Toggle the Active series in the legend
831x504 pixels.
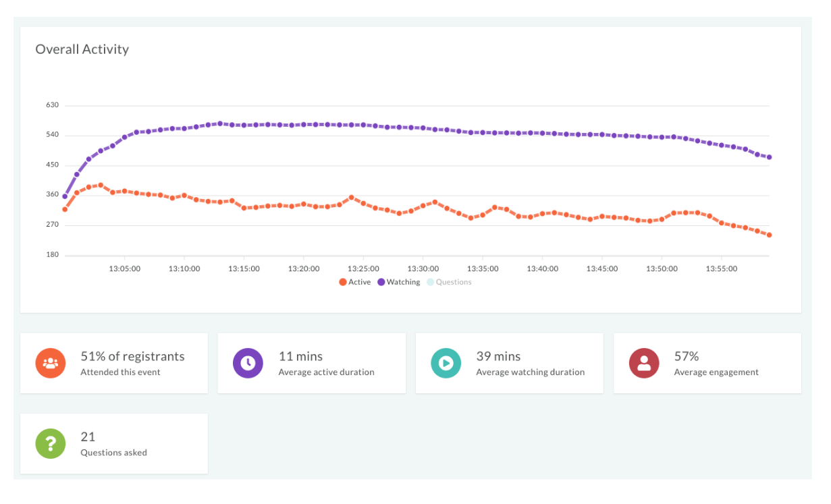(x=357, y=281)
